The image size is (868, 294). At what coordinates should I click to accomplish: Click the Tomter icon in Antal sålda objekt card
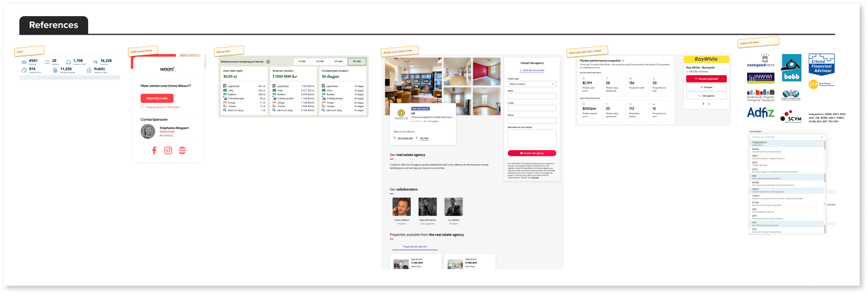pos(224,106)
